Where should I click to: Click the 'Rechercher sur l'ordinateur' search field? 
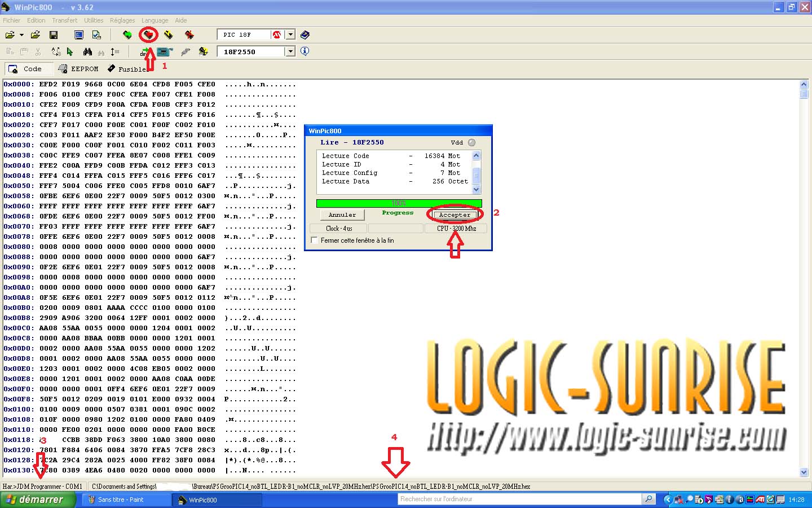click(520, 499)
